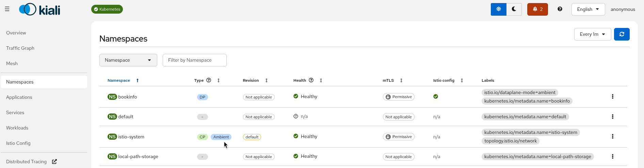Click bookinfo Istio config green check icon
Screen dimensions: 644x168
(x=435, y=97)
